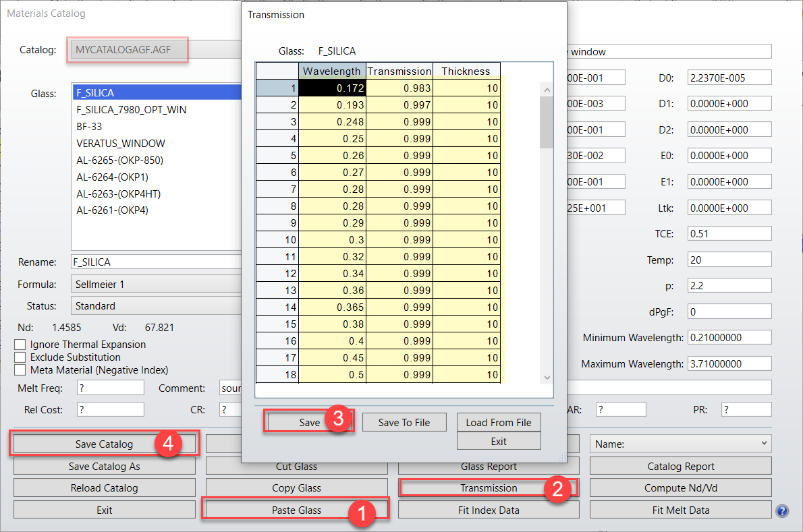The width and height of the screenshot is (803, 532).
Task: Click the Rel Cost input field
Action: pos(110,409)
